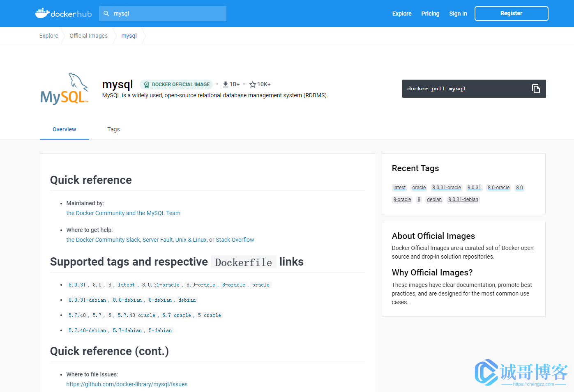
Task: Open the 5.7.40-oracle Dockerfile link
Action: coord(136,315)
